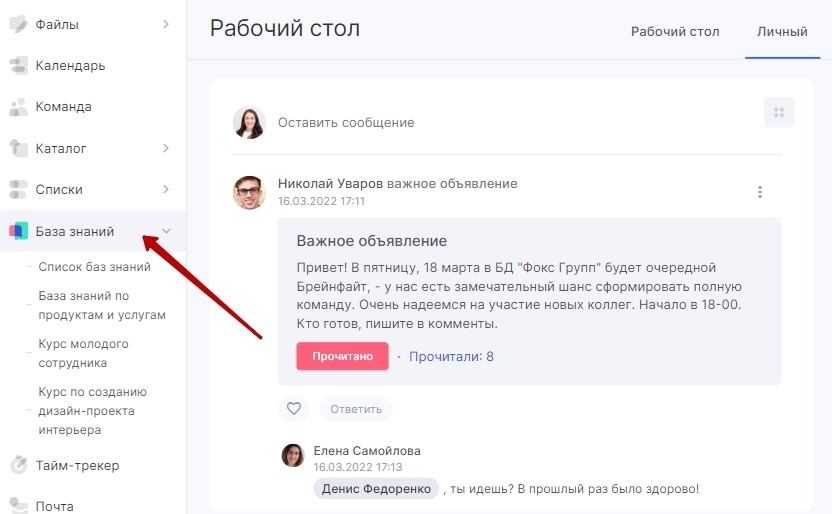This screenshot has width=832, height=514.
Task: Click your own avatar beside the message field
Action: [x=249, y=122]
